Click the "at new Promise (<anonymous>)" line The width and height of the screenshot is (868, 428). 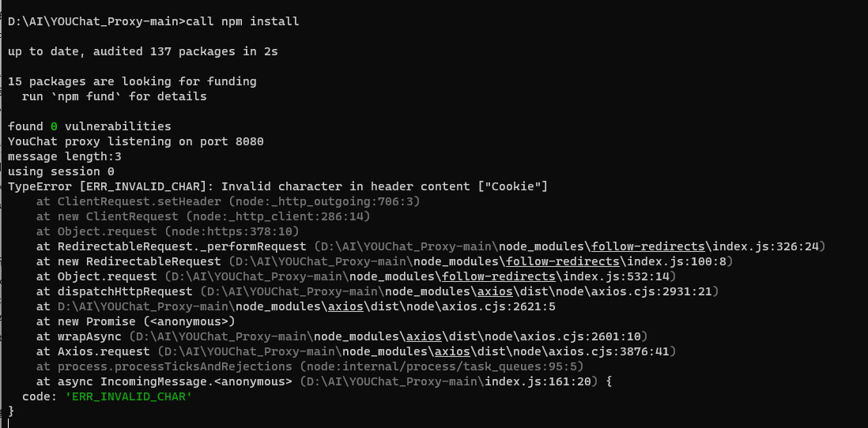click(136, 321)
